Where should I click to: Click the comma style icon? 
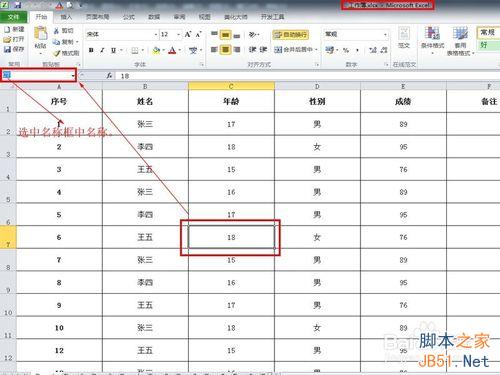pos(357,50)
